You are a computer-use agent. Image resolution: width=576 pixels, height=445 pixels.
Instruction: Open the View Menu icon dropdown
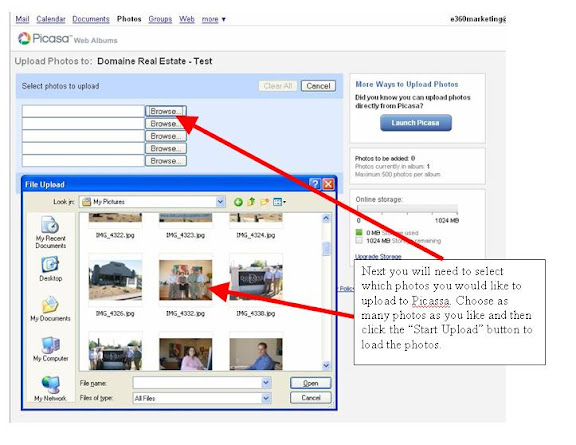tap(279, 202)
